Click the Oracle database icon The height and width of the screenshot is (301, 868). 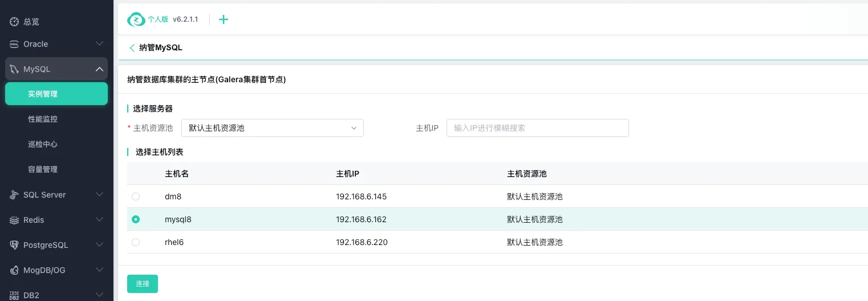[x=14, y=44]
